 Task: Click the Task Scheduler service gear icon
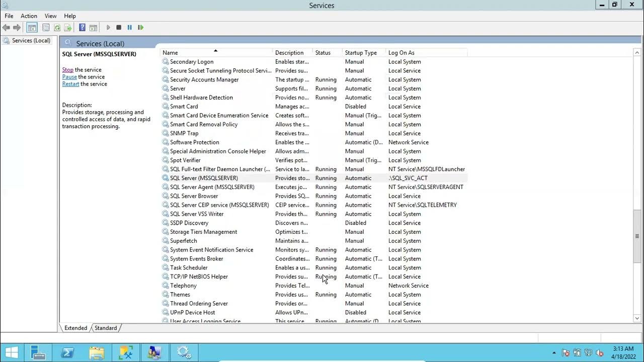165,267
